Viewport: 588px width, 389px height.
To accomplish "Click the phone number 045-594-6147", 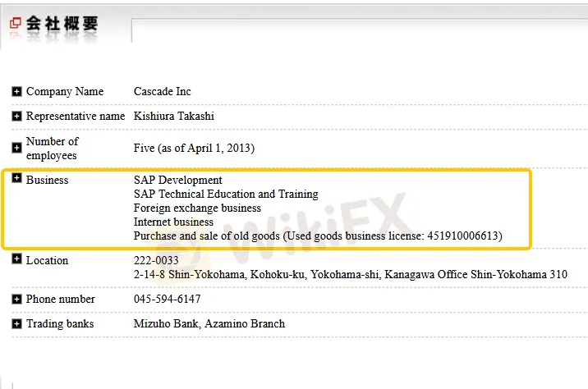I will [x=167, y=300].
